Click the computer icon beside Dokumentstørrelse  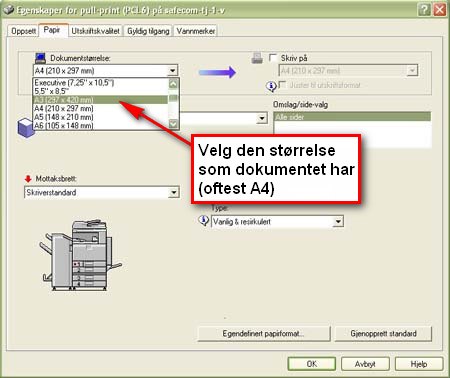(x=40, y=58)
